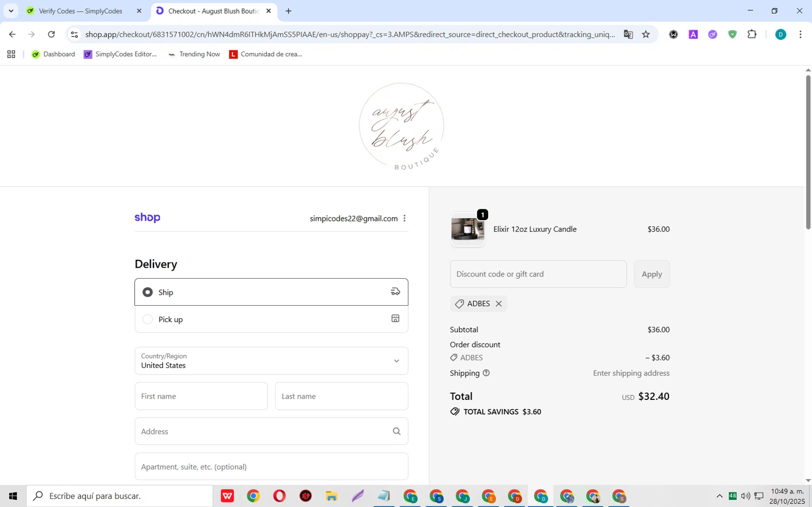Click the shipping help question icon

pos(486,373)
